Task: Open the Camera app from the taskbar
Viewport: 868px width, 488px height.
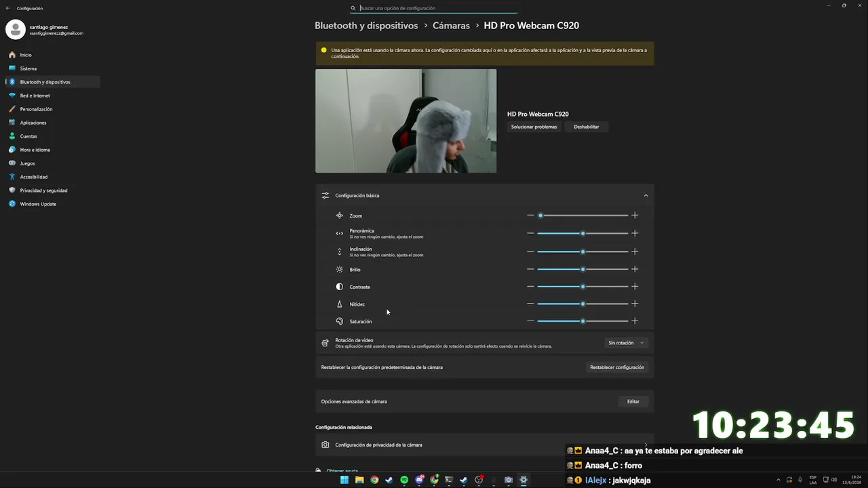Action: point(509,480)
